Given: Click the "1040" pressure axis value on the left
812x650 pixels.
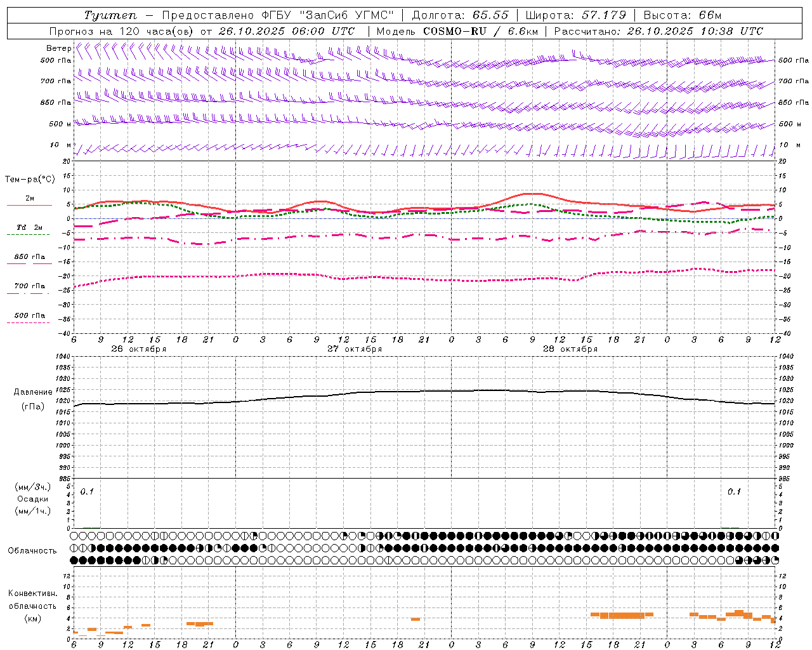Looking at the screenshot, I should click(x=62, y=357).
